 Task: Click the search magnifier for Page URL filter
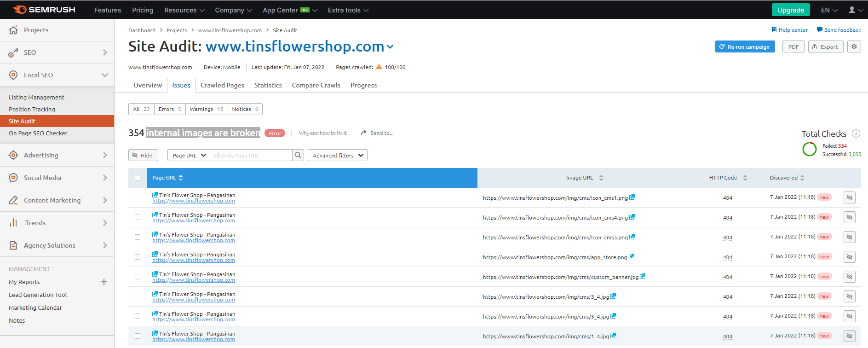(x=298, y=155)
